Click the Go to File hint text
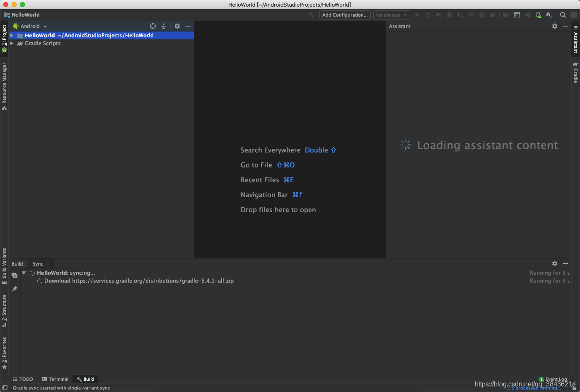580x392 pixels. (x=256, y=165)
